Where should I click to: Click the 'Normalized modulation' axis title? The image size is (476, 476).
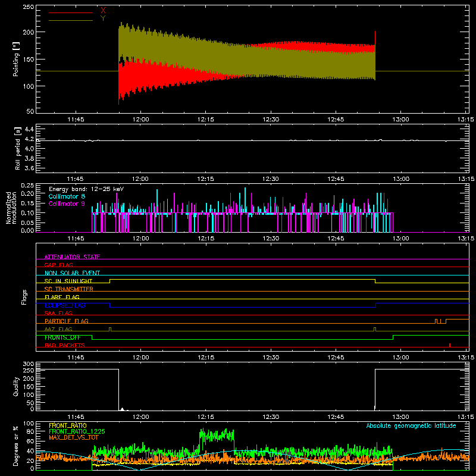tap(11, 208)
